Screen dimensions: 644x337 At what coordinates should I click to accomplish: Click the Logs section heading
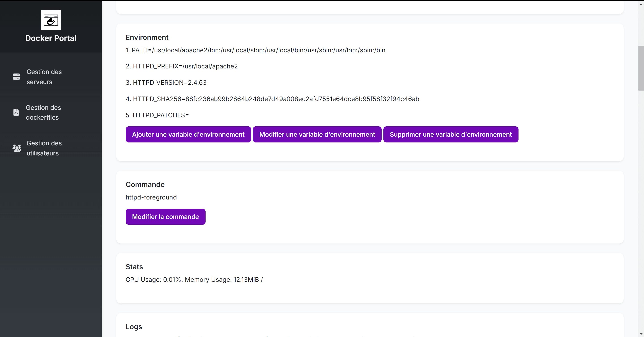click(x=134, y=327)
